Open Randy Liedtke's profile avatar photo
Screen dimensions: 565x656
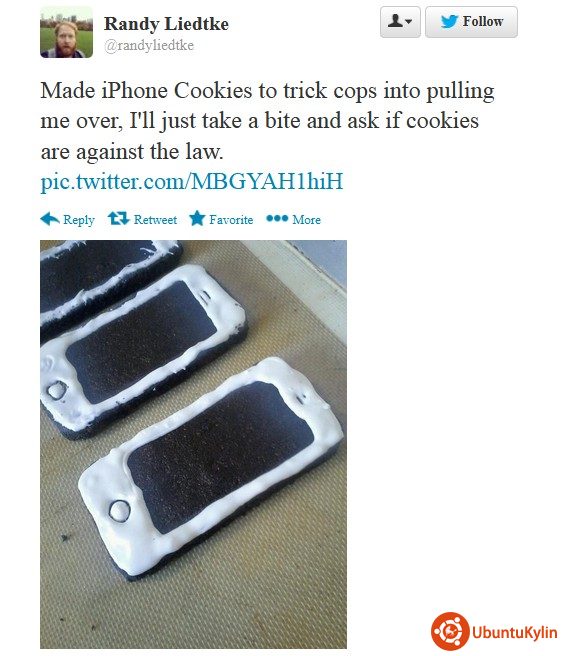(x=67, y=32)
